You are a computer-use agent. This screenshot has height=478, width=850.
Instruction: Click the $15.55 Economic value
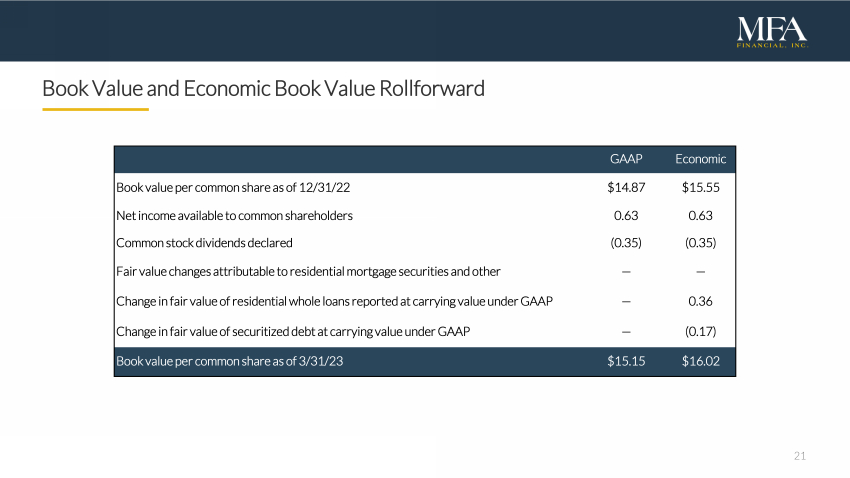click(x=700, y=187)
